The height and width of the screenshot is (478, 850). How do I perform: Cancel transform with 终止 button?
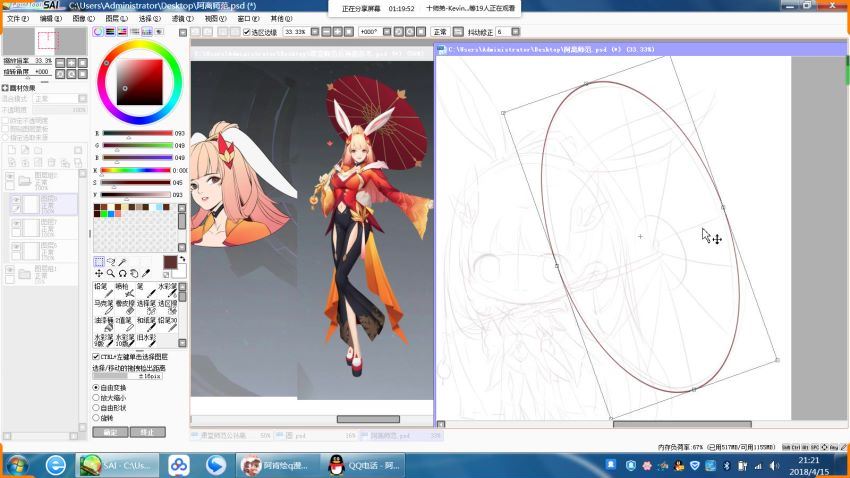[x=147, y=432]
